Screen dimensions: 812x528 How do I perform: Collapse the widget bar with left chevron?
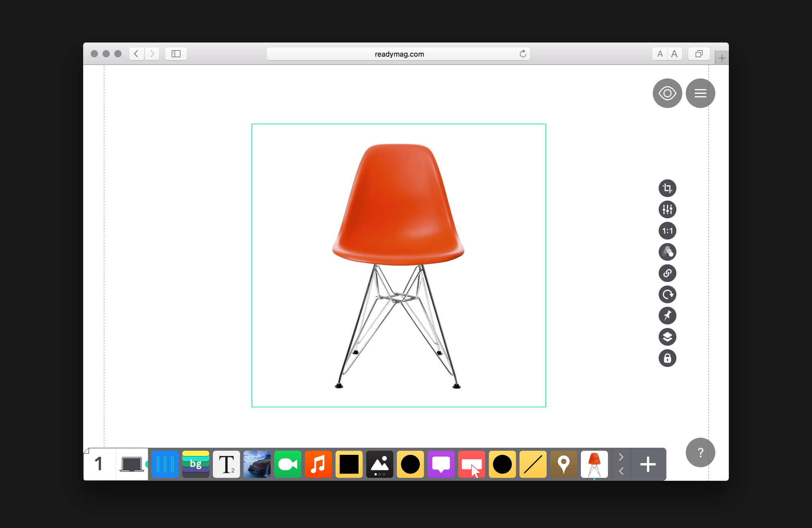click(x=621, y=472)
